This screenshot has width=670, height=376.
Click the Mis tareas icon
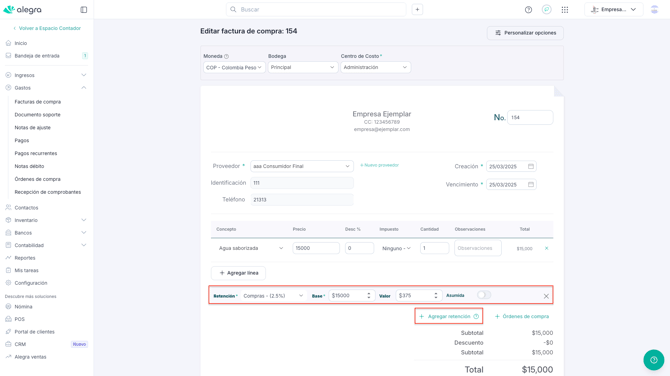click(8, 270)
